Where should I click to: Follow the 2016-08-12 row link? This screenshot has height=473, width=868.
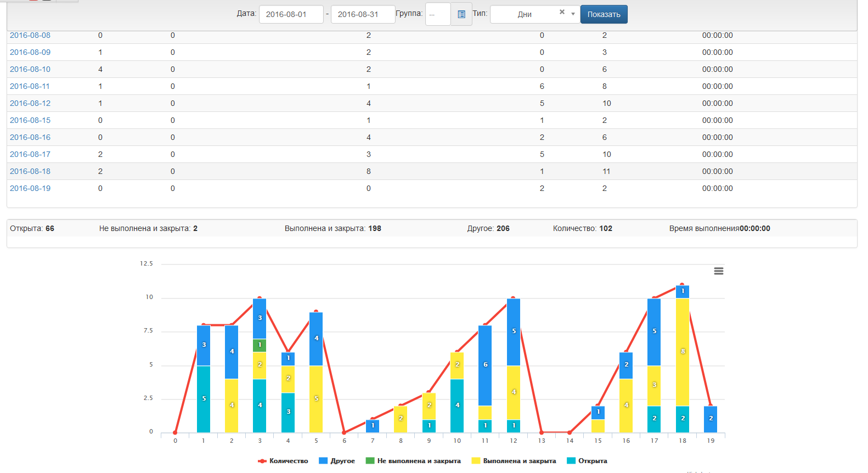[x=30, y=103]
